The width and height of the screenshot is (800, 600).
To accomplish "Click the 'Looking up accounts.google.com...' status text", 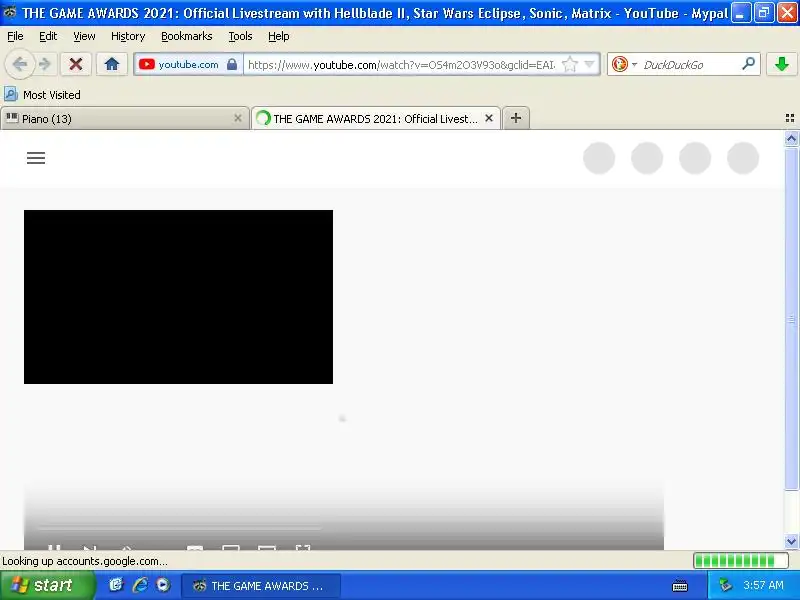I will (x=85, y=561).
